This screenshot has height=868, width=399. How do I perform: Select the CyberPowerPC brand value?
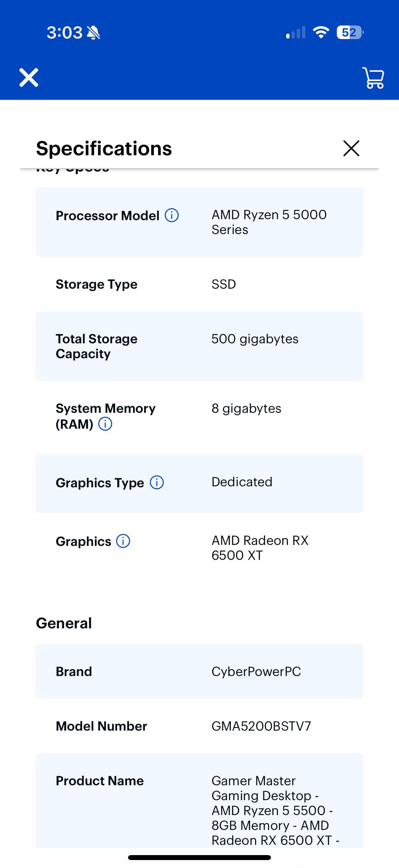(x=256, y=672)
